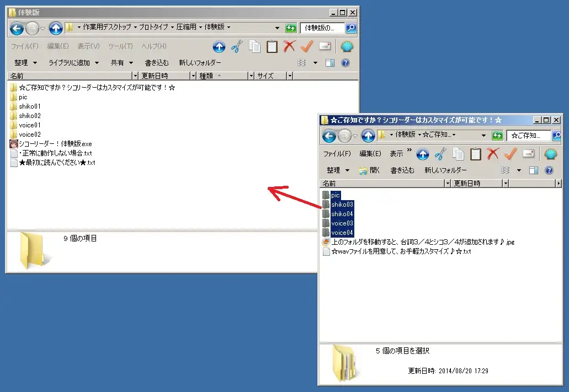Viewport: 569px width, 392px height.
Task: Expand the ライブラリに追加 dropdown
Action: 73,63
